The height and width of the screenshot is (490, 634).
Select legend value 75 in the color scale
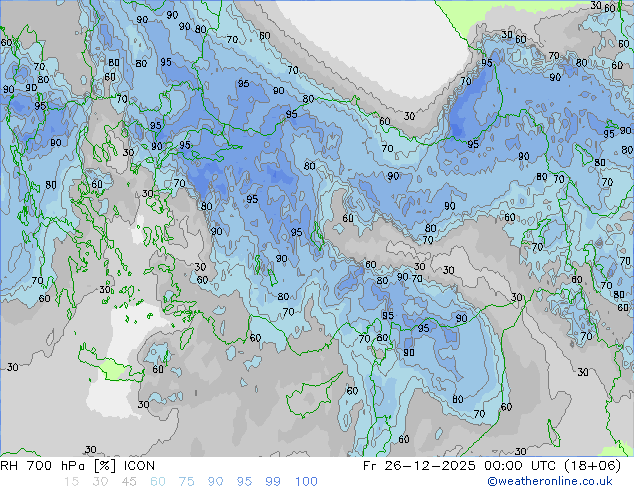[x=186, y=482]
